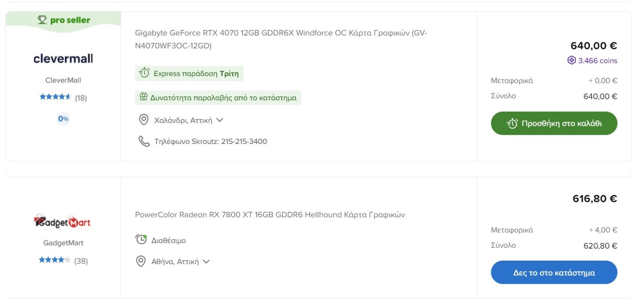Click the location pin next to Αθήνα
Image resolution: width=644 pixels, height=300 pixels.
pos(141,261)
